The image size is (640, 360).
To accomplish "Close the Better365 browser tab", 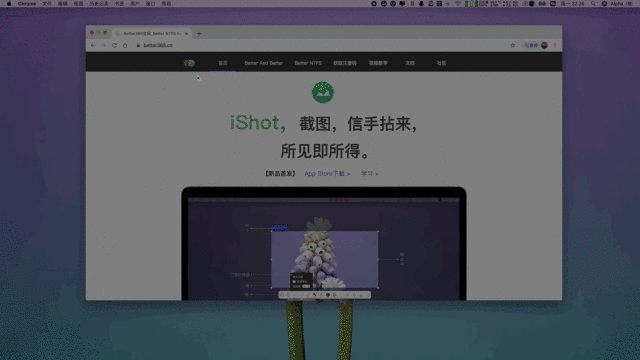I will [186, 33].
